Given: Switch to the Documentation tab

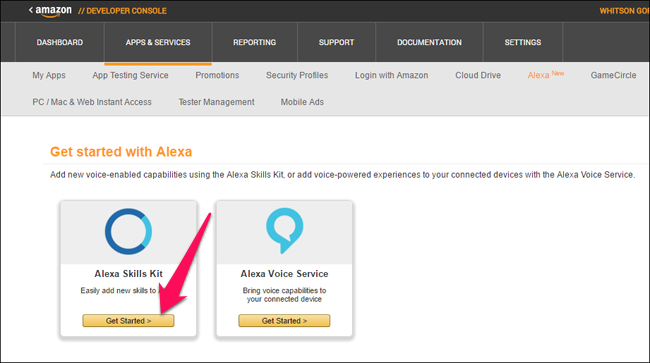Looking at the screenshot, I should (x=429, y=42).
